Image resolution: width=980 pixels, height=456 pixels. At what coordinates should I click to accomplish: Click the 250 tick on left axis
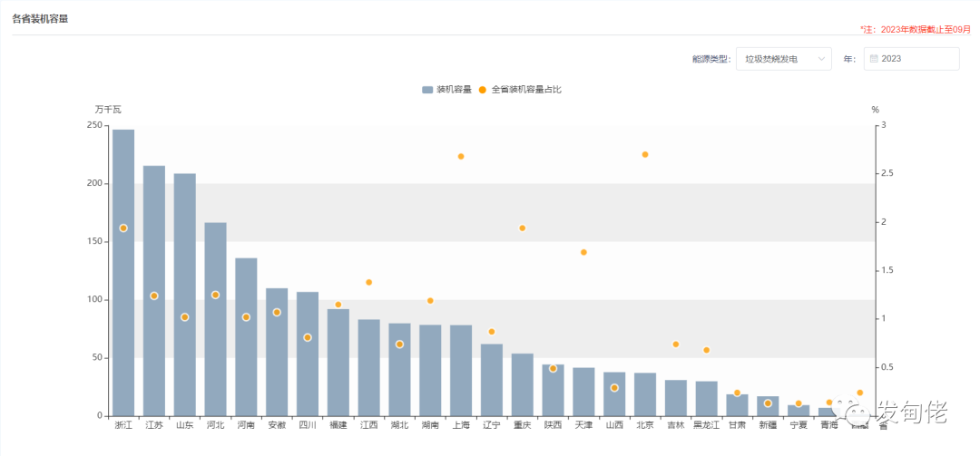pos(94,125)
